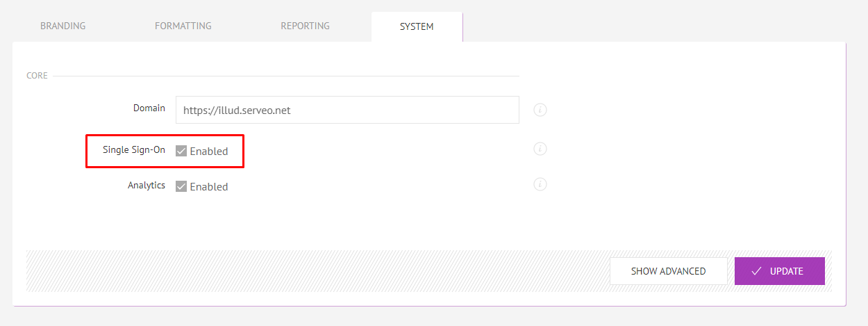Switch to the Formatting tab
The height and width of the screenshot is (326, 868).
183,26
